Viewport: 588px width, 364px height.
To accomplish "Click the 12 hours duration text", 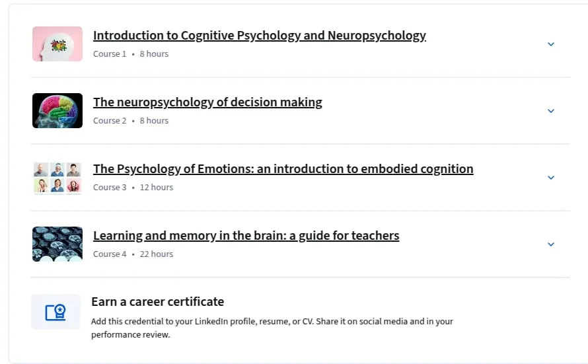I will click(157, 188).
